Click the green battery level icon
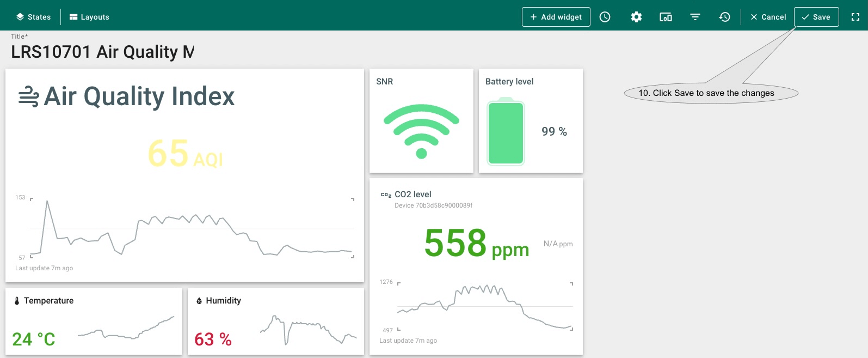Screen dimensions: 868x358 pyautogui.click(x=506, y=131)
